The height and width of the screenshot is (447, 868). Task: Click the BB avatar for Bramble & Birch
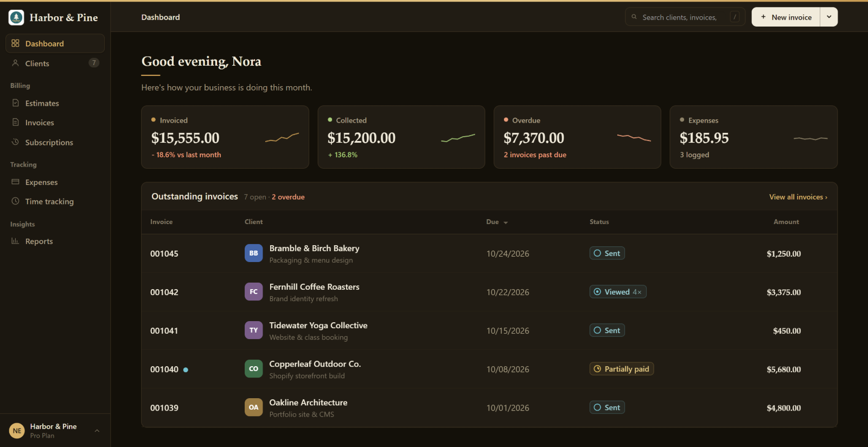click(x=253, y=253)
